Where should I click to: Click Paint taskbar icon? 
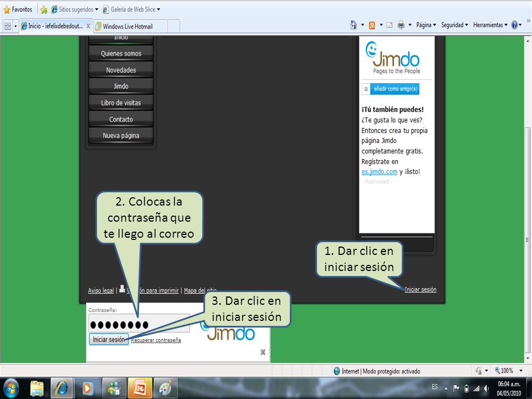(x=165, y=388)
